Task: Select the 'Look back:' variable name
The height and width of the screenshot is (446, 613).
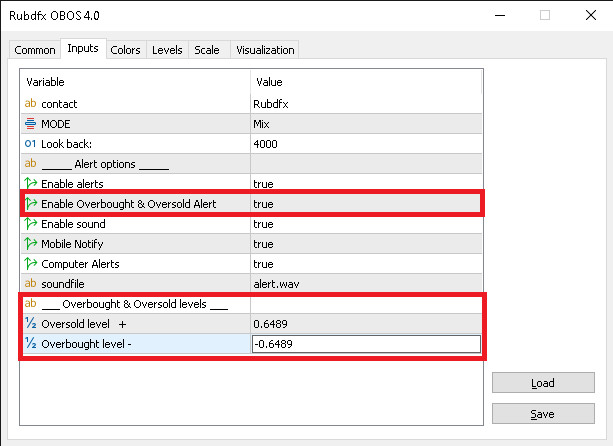Action: pyautogui.click(x=67, y=144)
